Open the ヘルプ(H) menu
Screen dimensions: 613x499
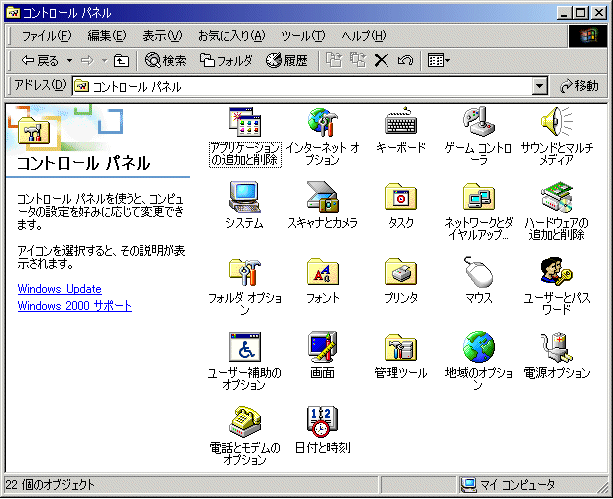point(364,36)
